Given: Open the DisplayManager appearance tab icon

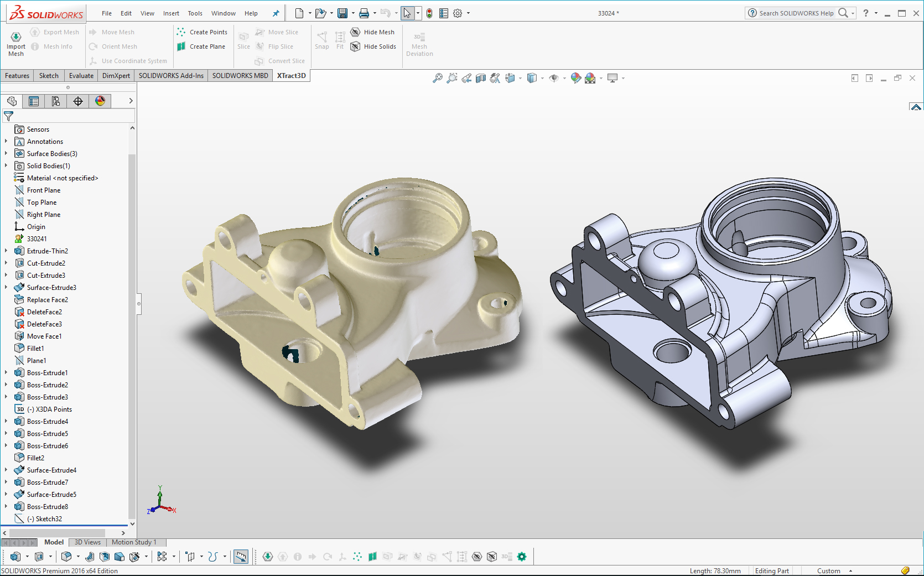Looking at the screenshot, I should click(100, 101).
